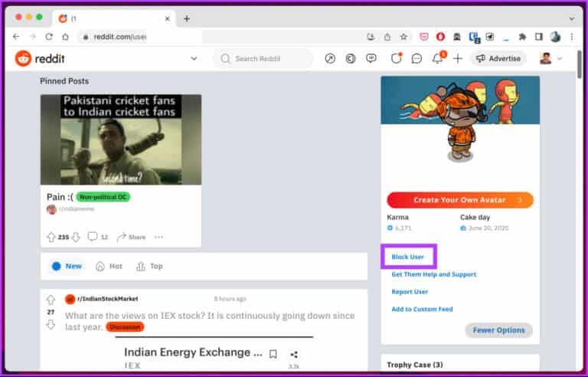The image size is (588, 377).
Task: Downvote the IEX stock post
Action: 51,324
